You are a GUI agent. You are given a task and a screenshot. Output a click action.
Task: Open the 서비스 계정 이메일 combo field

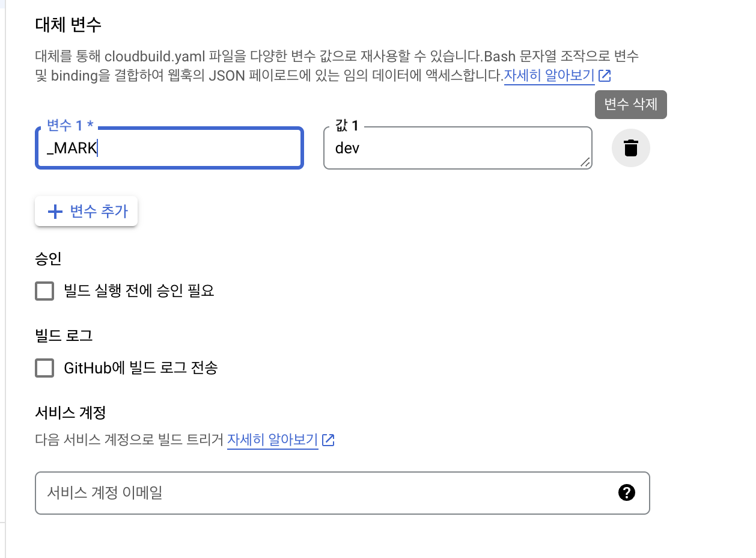pyautogui.click(x=343, y=493)
